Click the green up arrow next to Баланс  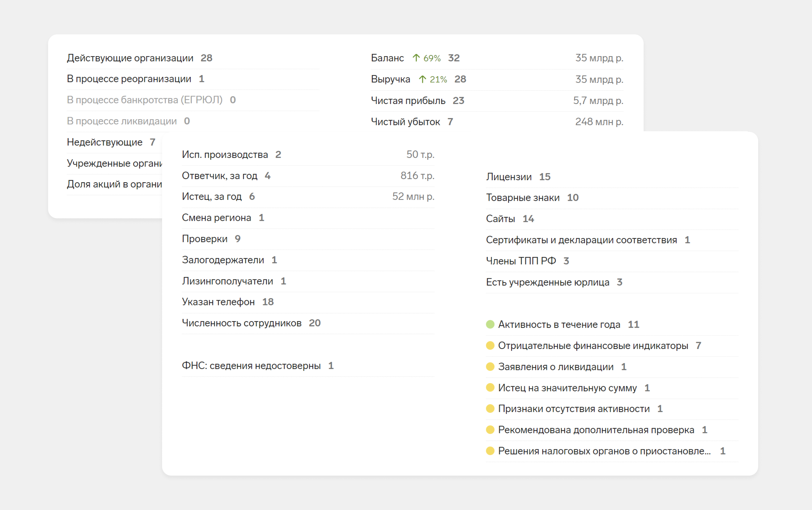(x=416, y=58)
